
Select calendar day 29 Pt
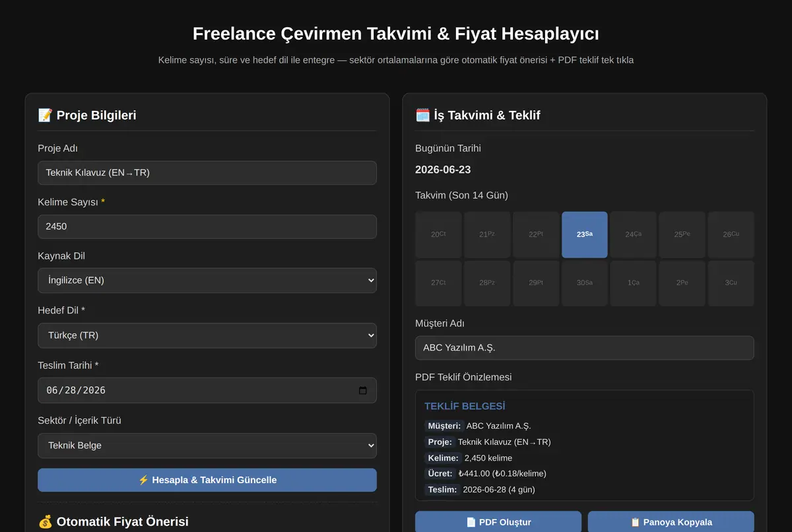point(536,283)
